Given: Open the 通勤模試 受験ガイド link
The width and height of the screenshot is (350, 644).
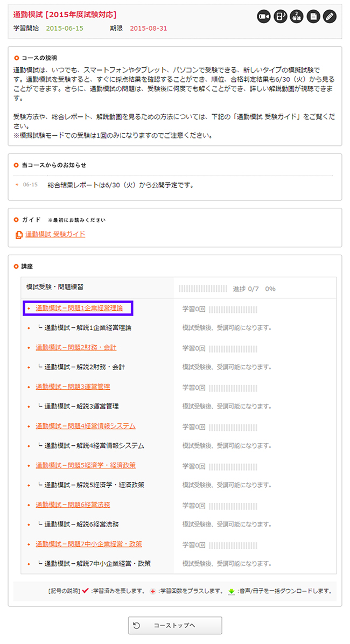Looking at the screenshot, I should coord(55,234).
